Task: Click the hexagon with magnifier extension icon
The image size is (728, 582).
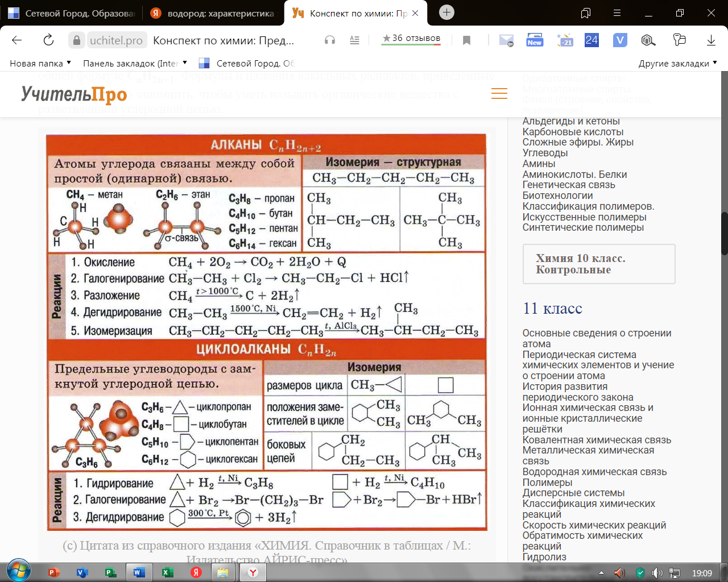Action: (648, 40)
